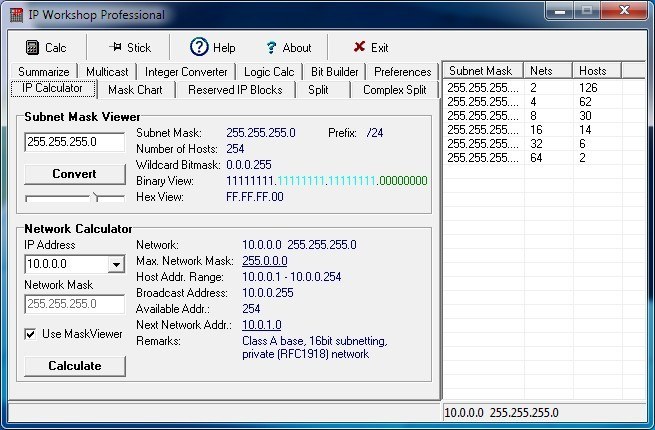Click the status bar text 10.0.0.0 255.255.255.0
Viewport: 655px width, 430px height.
point(501,413)
